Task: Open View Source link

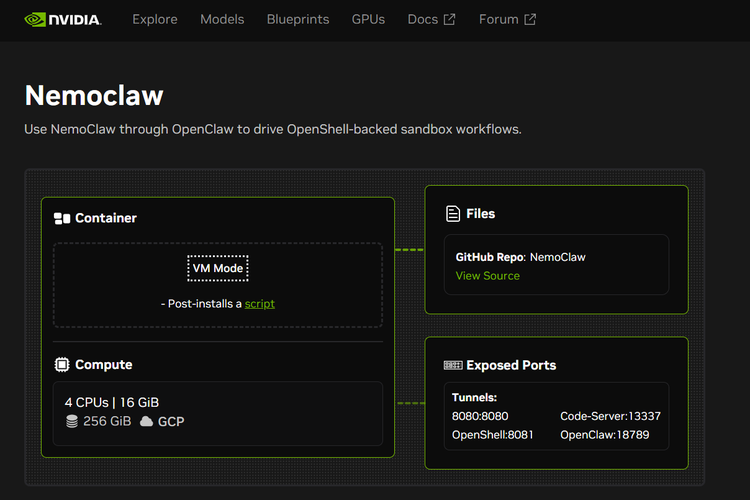Action: coord(487,276)
